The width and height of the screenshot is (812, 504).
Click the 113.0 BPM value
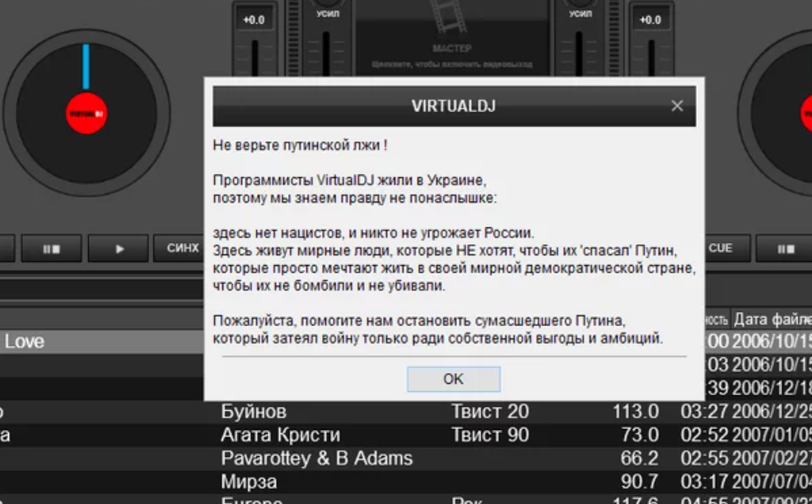coord(636,412)
